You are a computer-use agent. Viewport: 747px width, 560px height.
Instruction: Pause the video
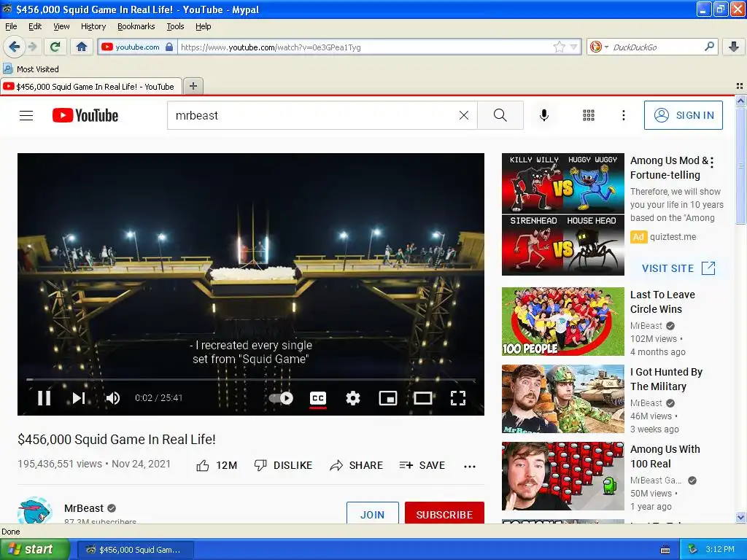pos(44,398)
